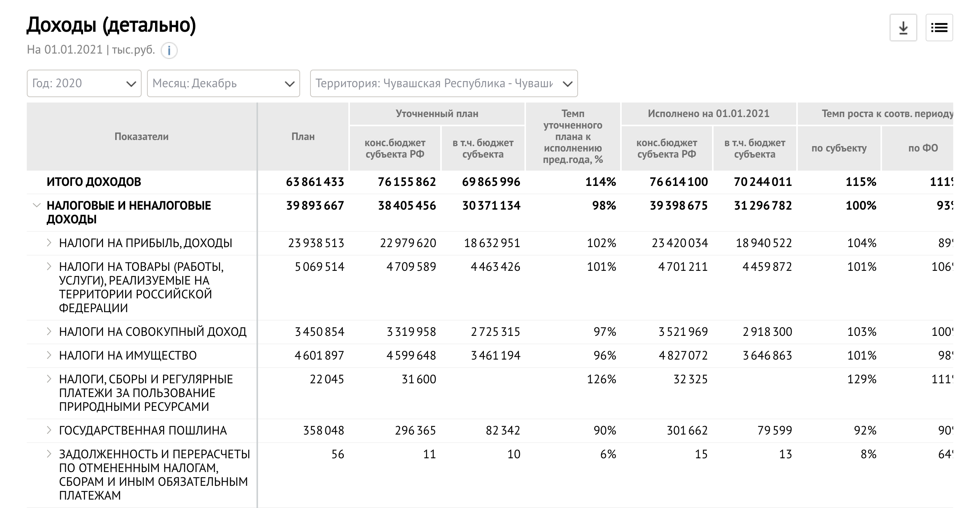The height and width of the screenshot is (508, 980).
Task: Click value 39 893 667
Action: (315, 205)
